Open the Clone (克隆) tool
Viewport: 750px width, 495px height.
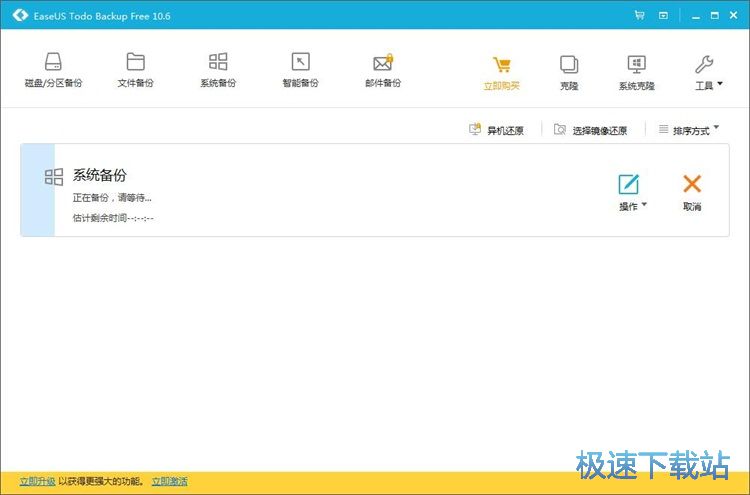pyautogui.click(x=569, y=72)
